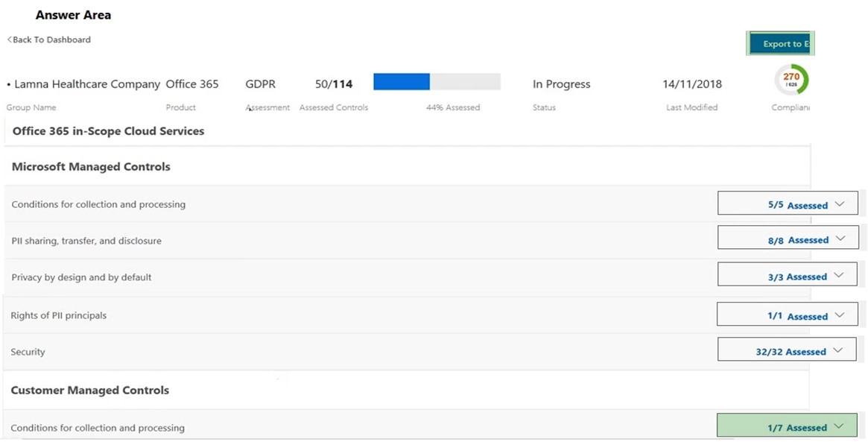Click the Office 365 product value
The height and width of the screenshot is (445, 868).
pyautogui.click(x=192, y=84)
